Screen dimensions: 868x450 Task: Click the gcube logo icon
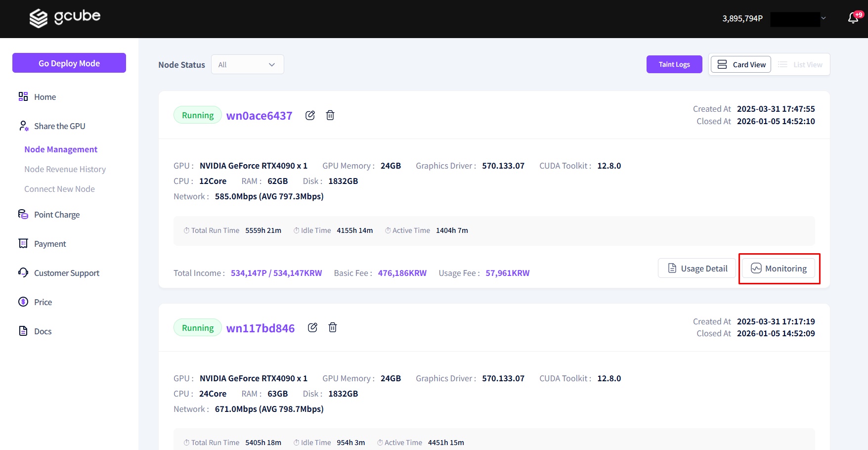pos(39,18)
